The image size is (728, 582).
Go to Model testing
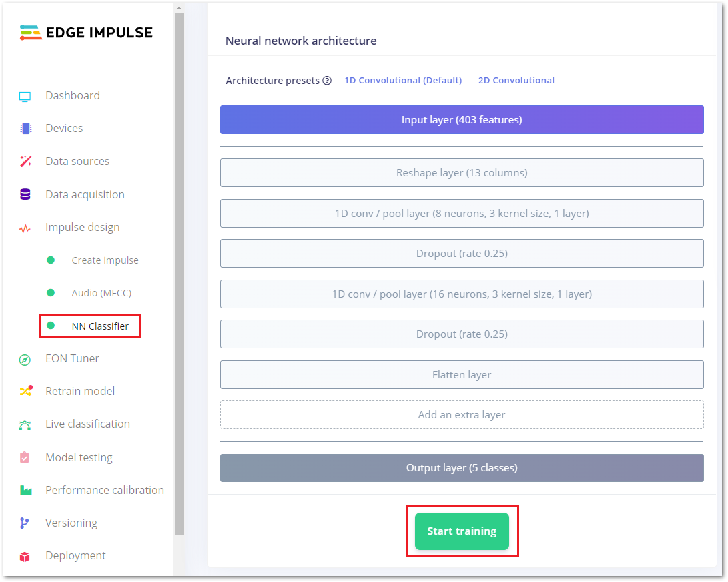click(x=79, y=457)
